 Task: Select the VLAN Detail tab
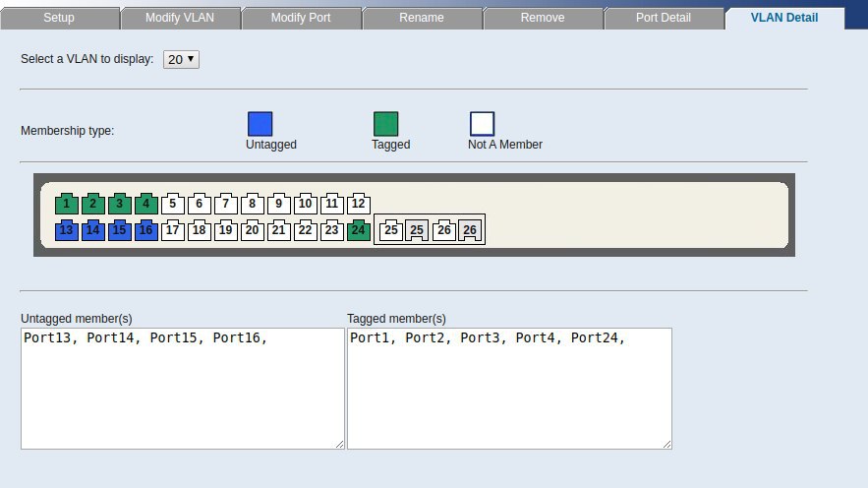click(784, 18)
